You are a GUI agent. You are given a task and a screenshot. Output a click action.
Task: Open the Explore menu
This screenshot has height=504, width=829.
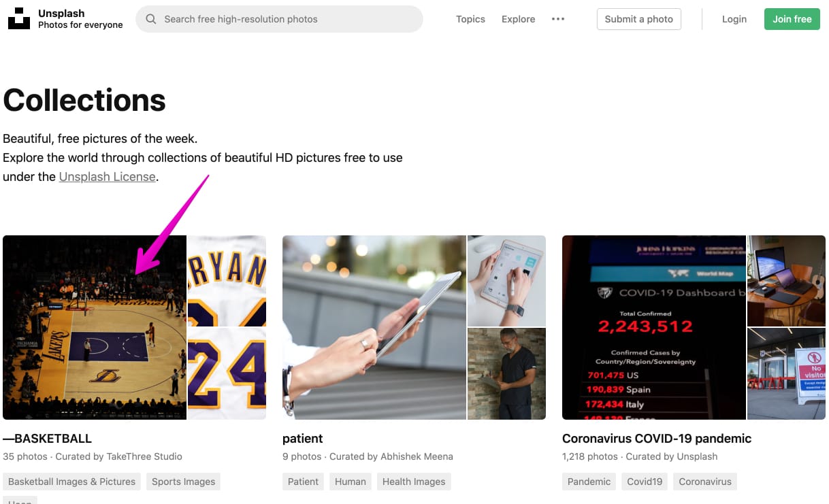click(x=519, y=19)
